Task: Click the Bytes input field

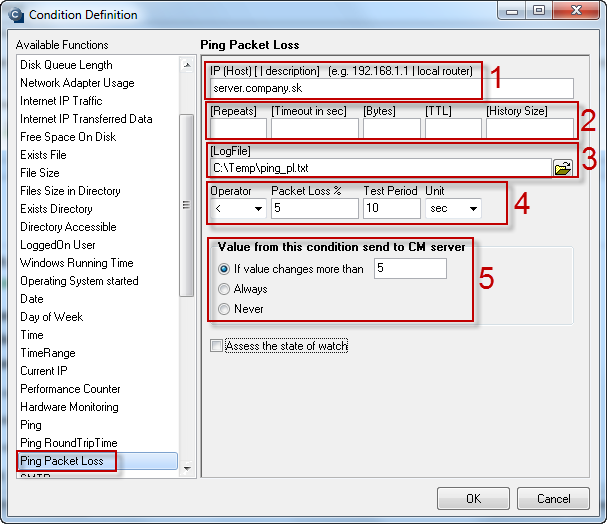Action: (x=392, y=128)
